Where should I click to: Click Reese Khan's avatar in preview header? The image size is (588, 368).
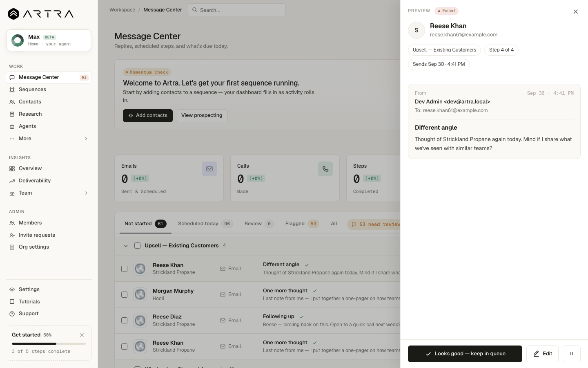[416, 30]
